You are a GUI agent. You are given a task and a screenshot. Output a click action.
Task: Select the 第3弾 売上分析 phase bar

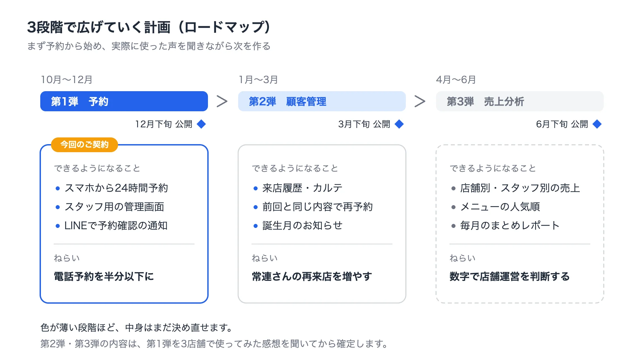[520, 101]
